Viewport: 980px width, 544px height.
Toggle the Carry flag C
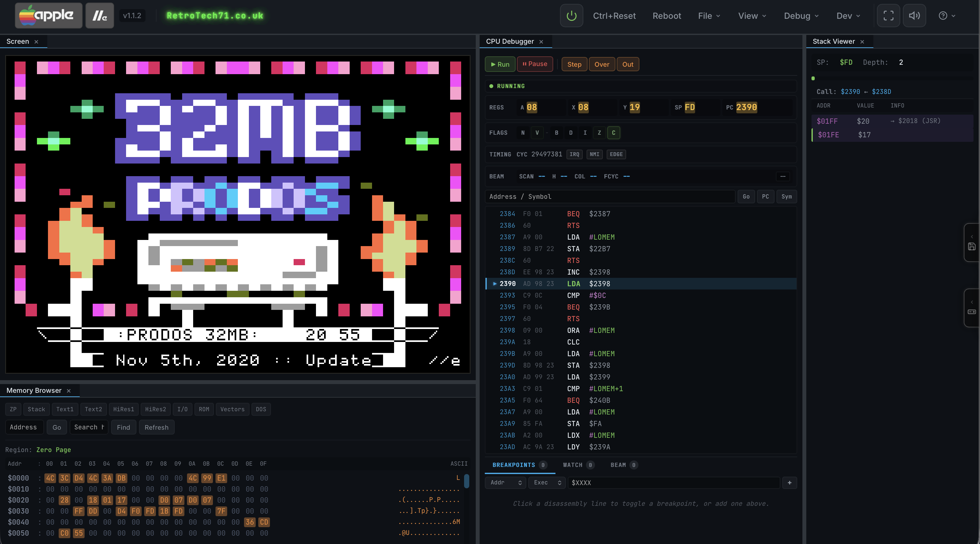(613, 133)
